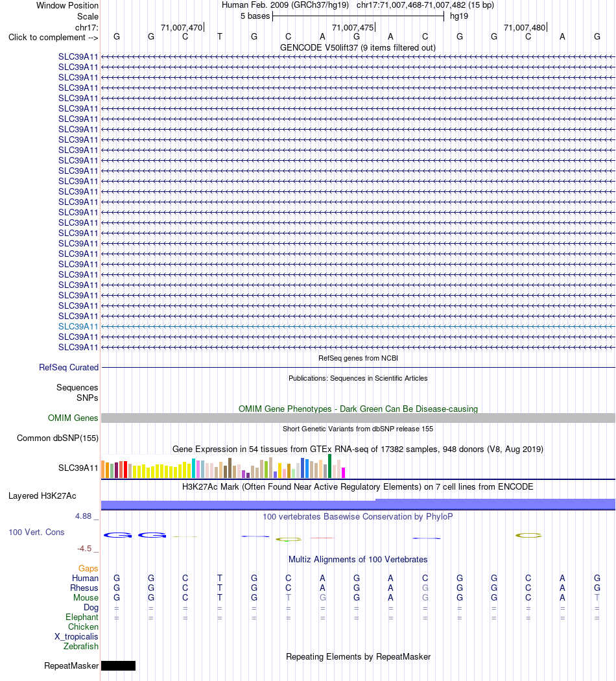
Task: Click 'RefSeq genes from NCBI' track title
Action: coord(358,358)
